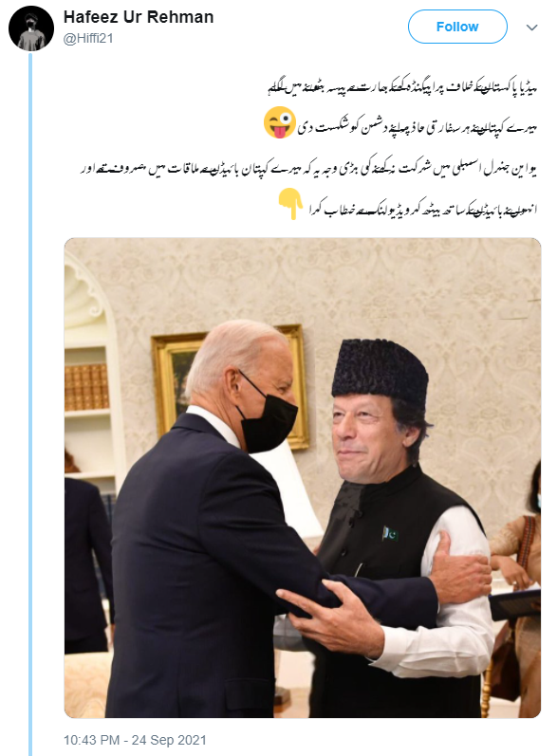557x756 pixels.
Task: Click the bookshelf in the photo's left alcove
Action: [x=86, y=387]
